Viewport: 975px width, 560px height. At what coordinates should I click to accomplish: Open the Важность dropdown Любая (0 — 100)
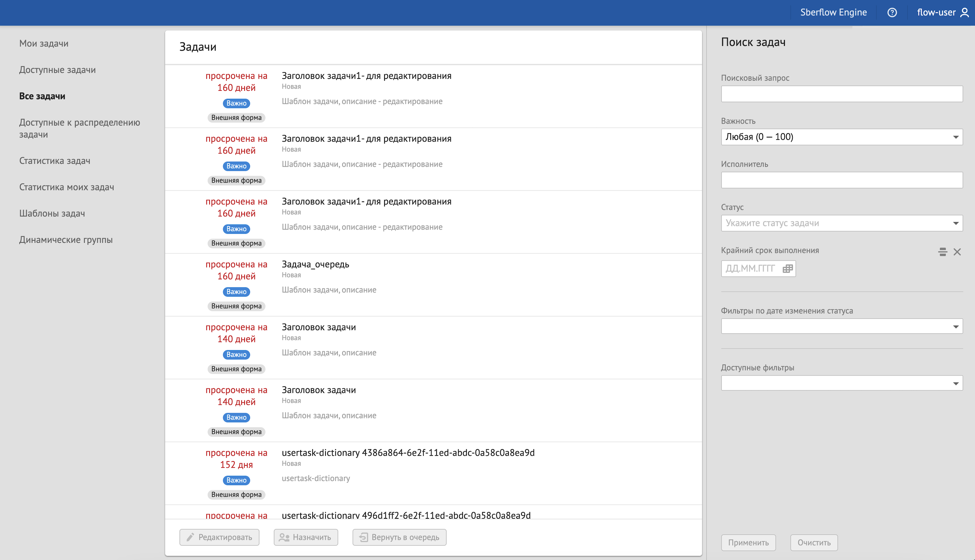pyautogui.click(x=841, y=137)
